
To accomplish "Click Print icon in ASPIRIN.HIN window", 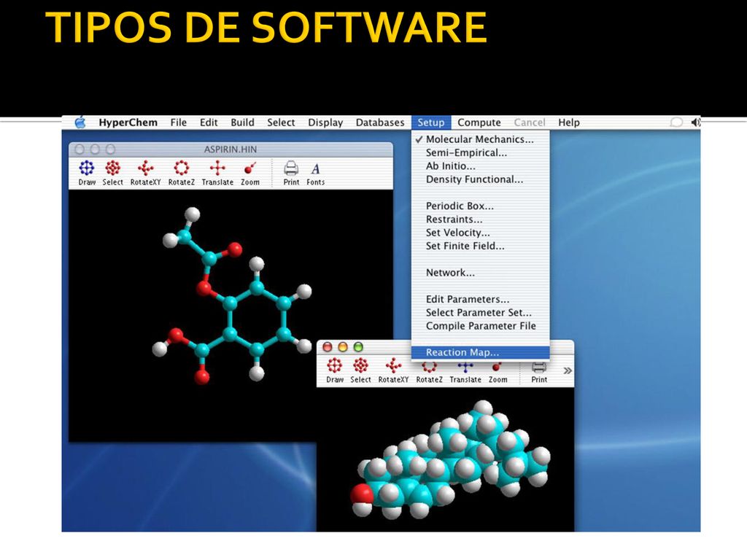I will tap(291, 172).
